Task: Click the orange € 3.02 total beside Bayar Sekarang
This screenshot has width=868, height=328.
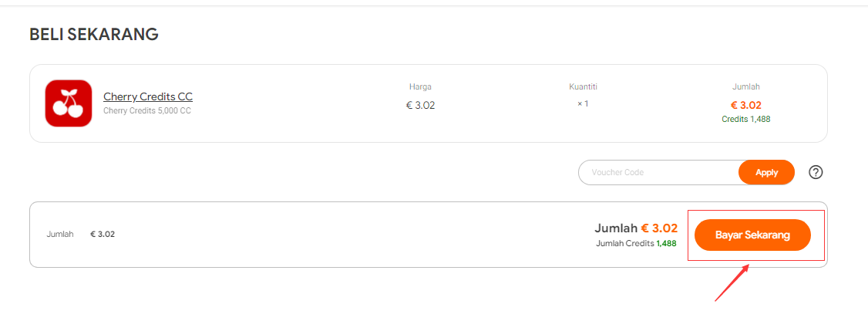Action: [x=659, y=228]
